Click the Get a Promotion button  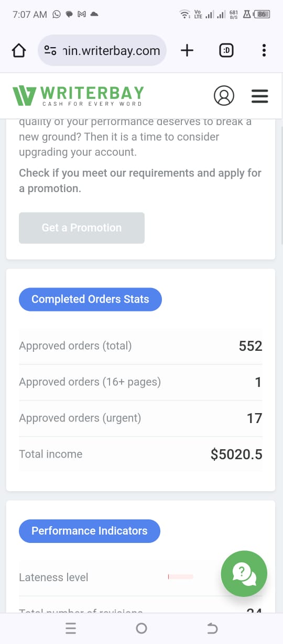point(82,228)
